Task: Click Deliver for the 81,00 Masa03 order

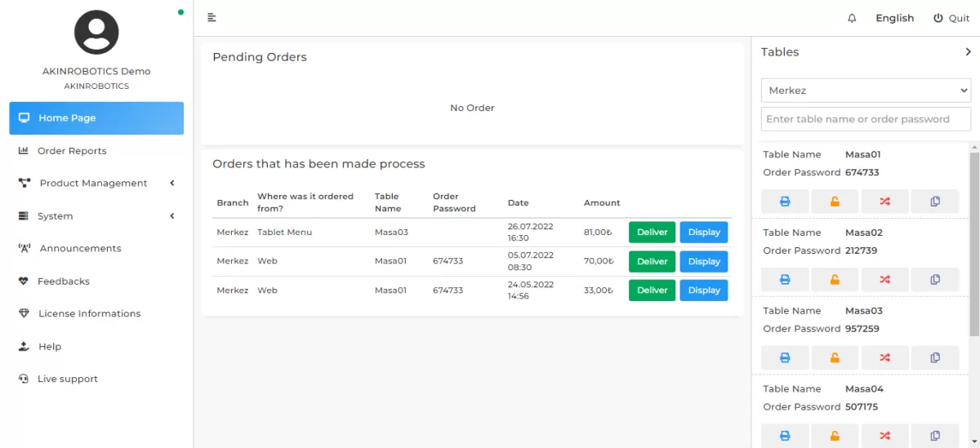Action: (652, 233)
